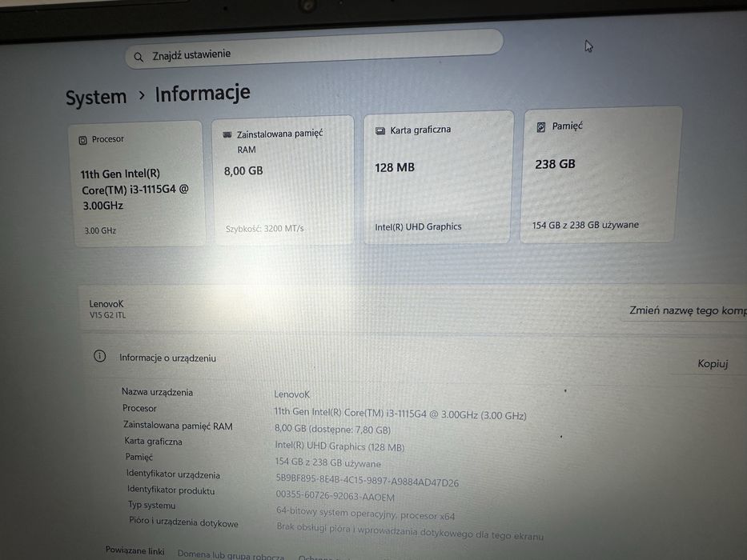This screenshot has width=747, height=560.
Task: Select the '3.00 GHz' processor speed text
Action: click(x=100, y=231)
